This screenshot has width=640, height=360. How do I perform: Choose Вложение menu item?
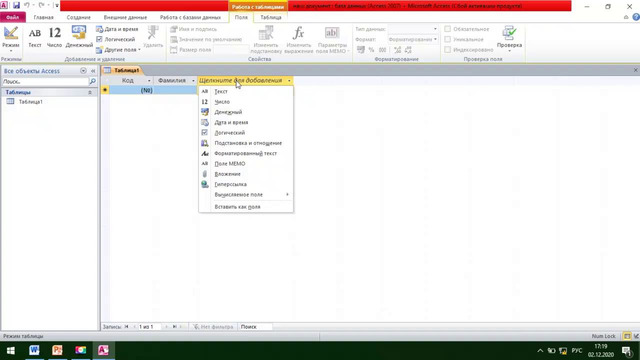246,174
